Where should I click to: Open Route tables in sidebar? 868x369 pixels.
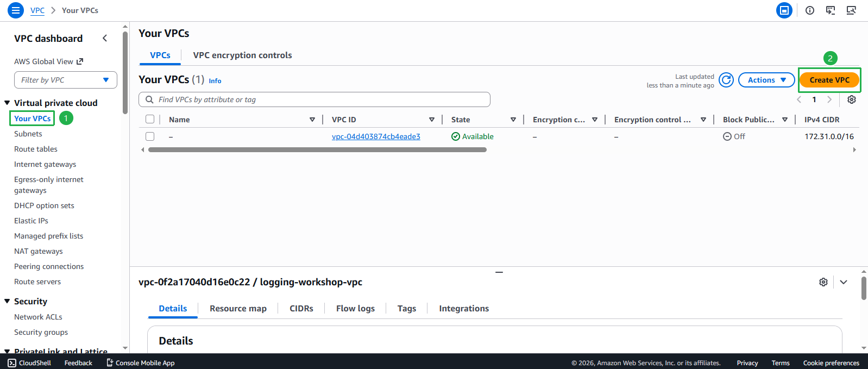pos(36,149)
